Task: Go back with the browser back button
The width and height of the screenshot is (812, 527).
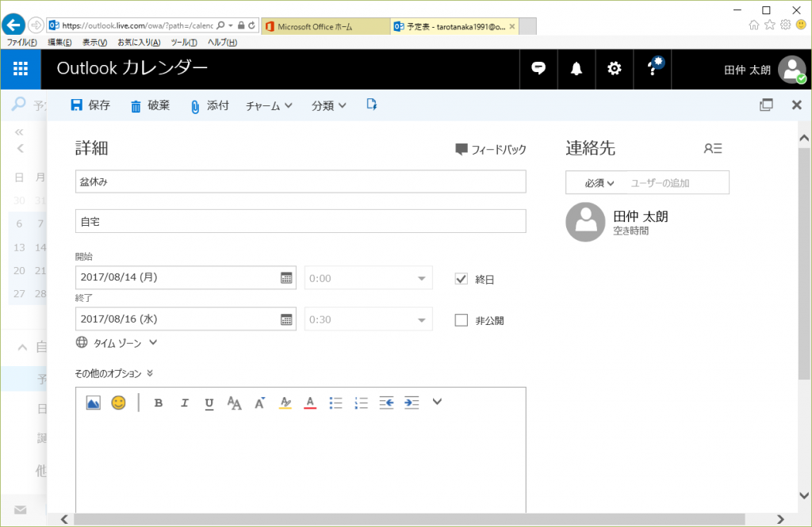Action: coord(13,25)
